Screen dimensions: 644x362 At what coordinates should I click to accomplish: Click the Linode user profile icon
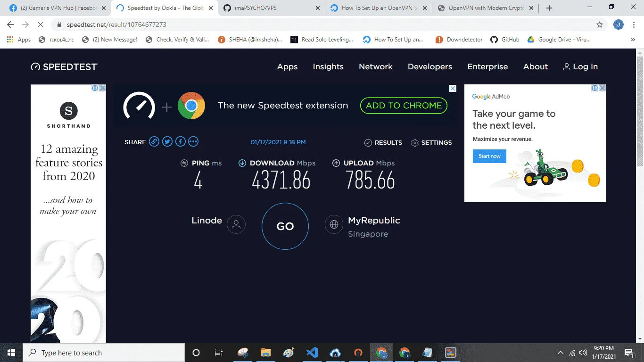click(236, 224)
